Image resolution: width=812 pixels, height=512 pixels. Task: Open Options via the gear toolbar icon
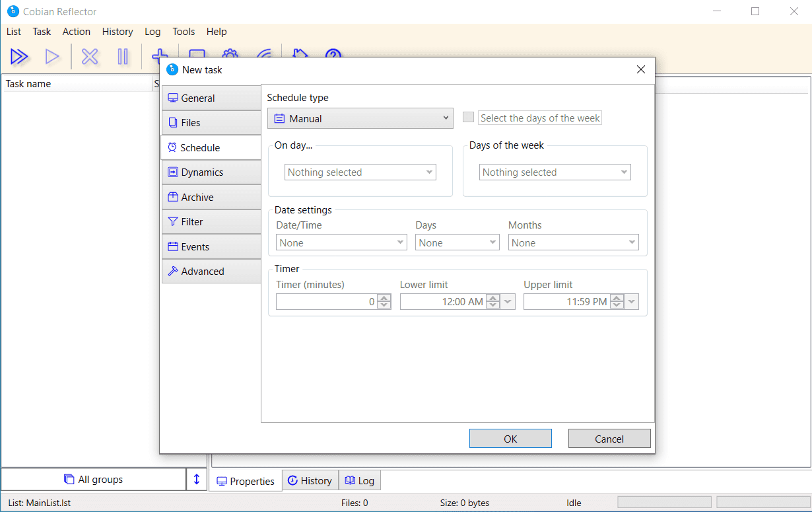(x=230, y=53)
